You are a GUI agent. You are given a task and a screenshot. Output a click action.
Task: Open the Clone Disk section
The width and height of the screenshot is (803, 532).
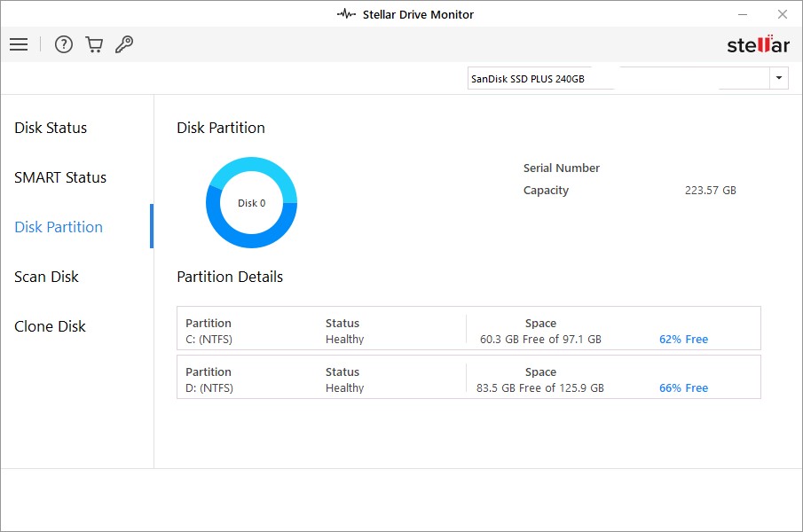click(51, 326)
